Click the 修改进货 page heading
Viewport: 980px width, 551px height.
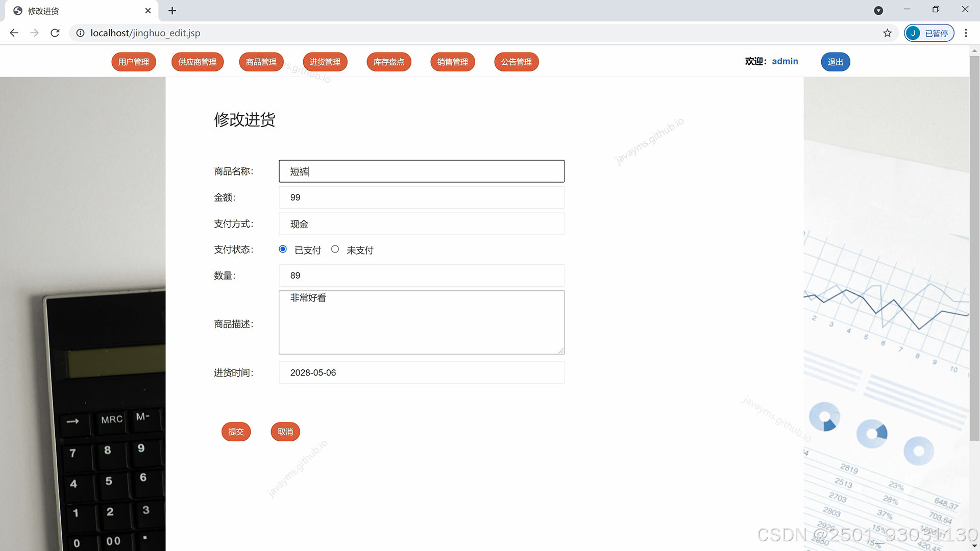point(244,120)
